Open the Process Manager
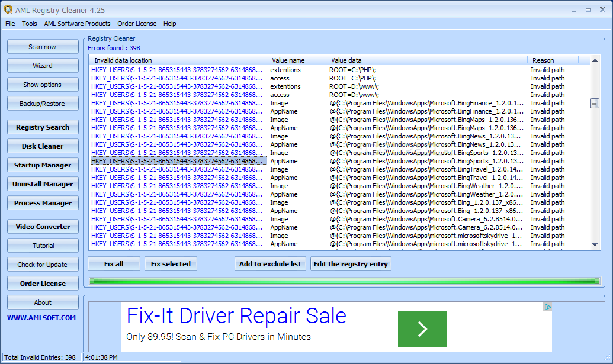This screenshot has height=364, width=613. (x=43, y=203)
